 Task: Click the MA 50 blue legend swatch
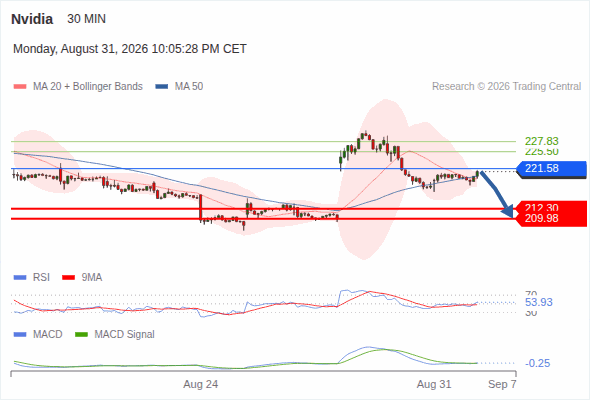click(162, 87)
